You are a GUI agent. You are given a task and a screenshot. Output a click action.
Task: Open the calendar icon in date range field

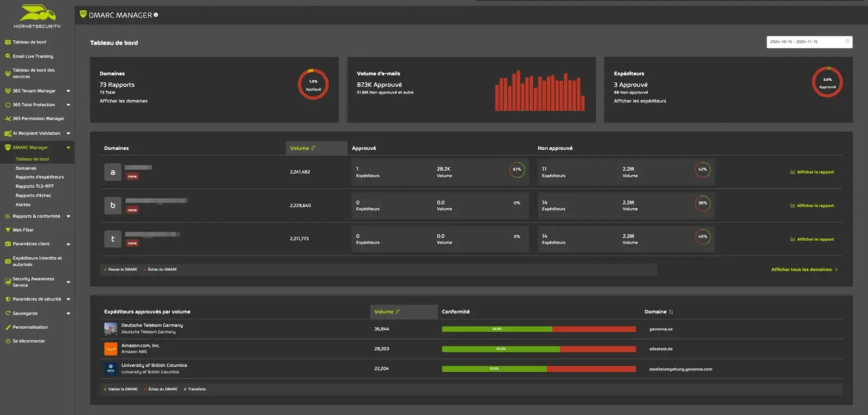coord(847,42)
